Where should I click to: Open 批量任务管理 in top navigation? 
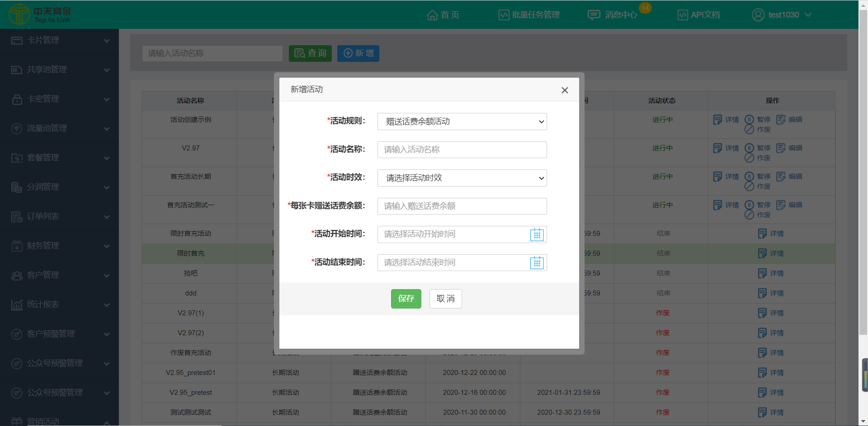(529, 15)
